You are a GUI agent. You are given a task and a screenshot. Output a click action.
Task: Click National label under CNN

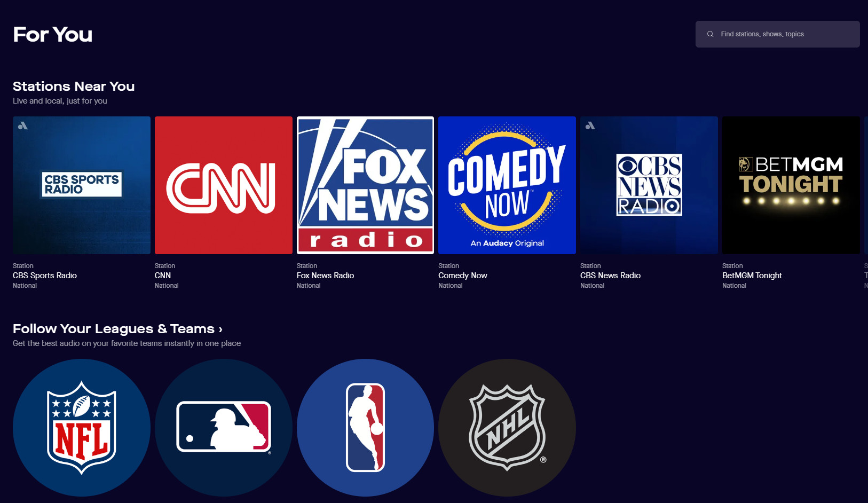tap(167, 286)
